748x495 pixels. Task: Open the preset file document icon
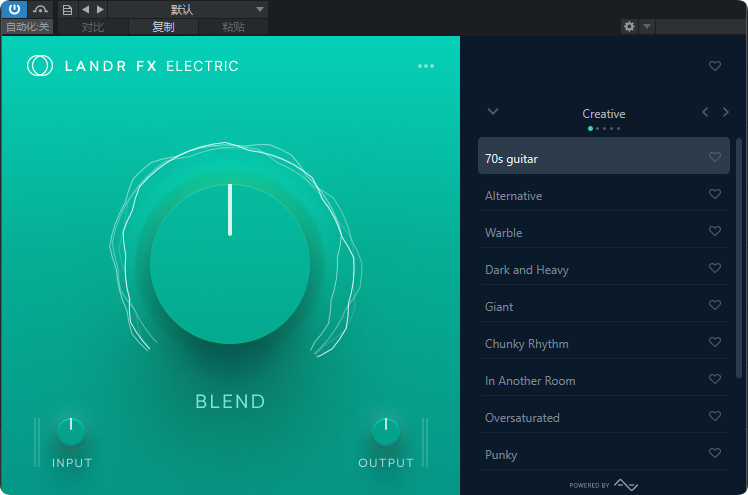pos(68,10)
